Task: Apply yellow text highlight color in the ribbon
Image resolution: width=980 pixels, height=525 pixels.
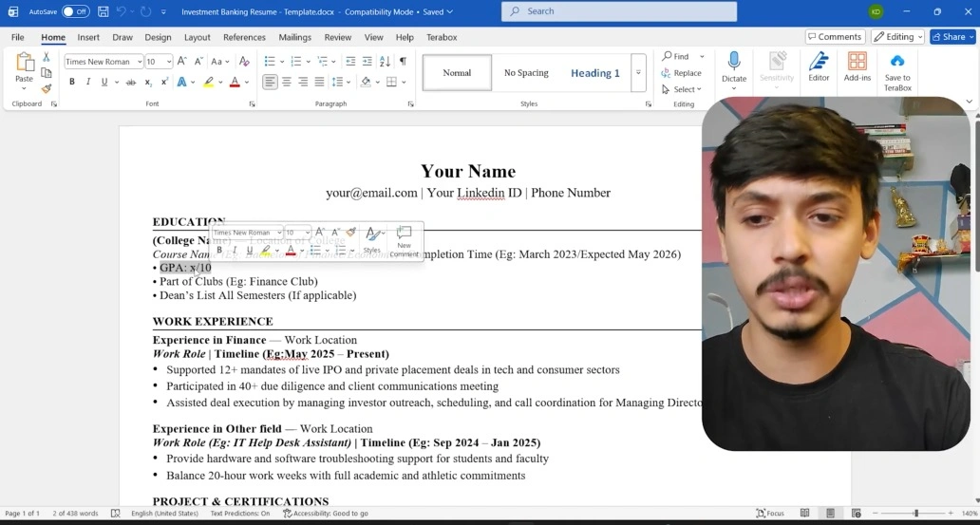Action: [x=209, y=82]
